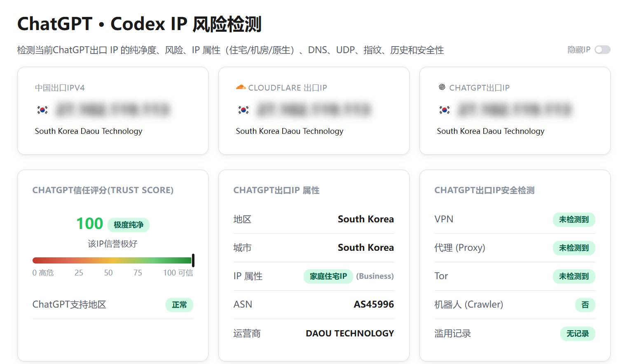Click the 城市 value South Korea
Image resolution: width=618 pixels, height=364 pixels.
366,247
